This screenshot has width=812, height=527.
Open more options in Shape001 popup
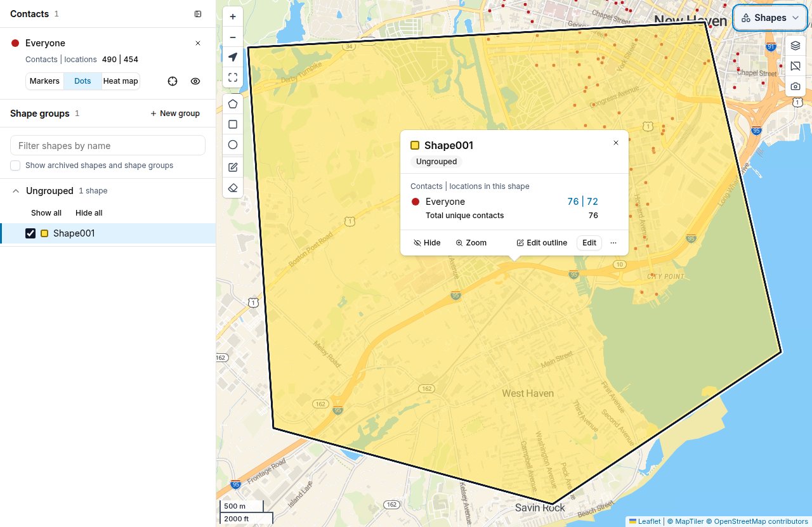pyautogui.click(x=613, y=243)
